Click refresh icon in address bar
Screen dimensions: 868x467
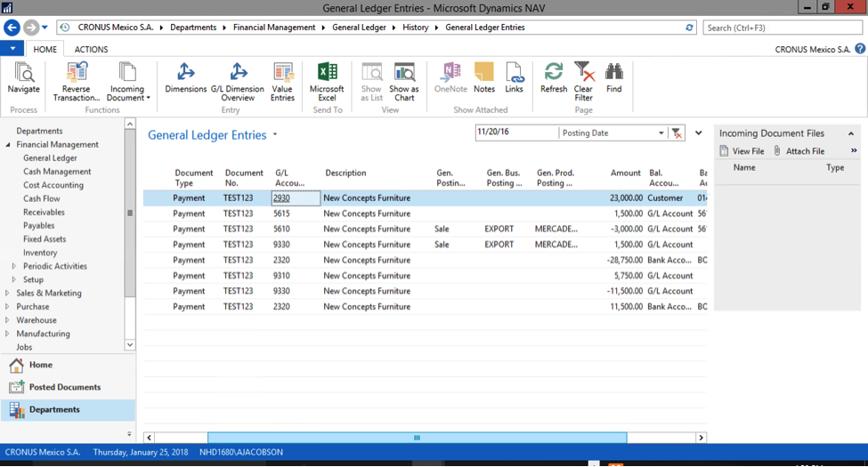689,27
